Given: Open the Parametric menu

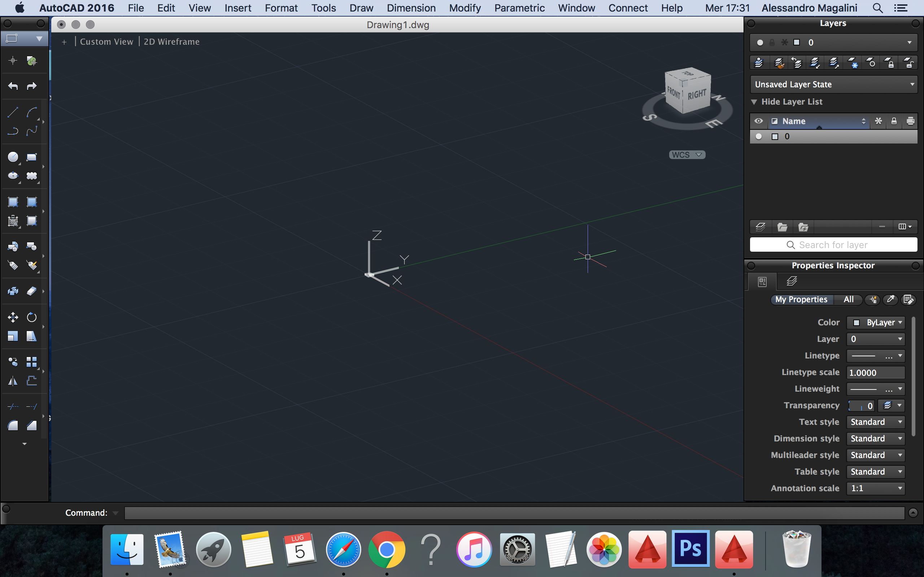Looking at the screenshot, I should click(519, 8).
